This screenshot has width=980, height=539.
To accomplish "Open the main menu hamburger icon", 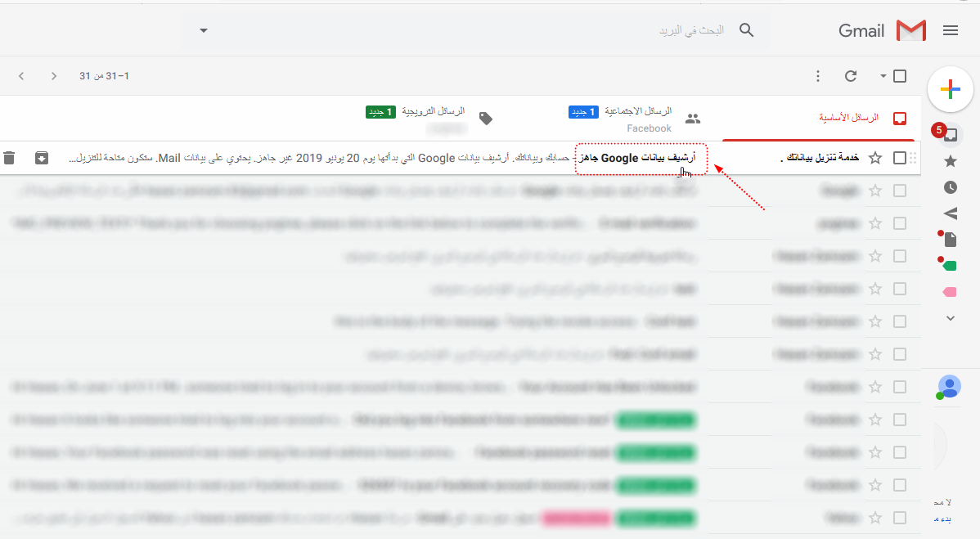I will coord(950,30).
